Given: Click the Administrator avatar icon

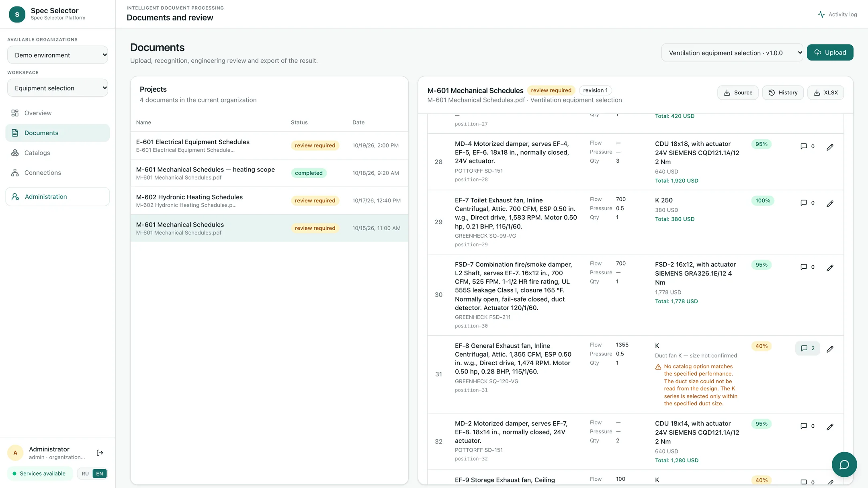Looking at the screenshot, I should (x=15, y=453).
